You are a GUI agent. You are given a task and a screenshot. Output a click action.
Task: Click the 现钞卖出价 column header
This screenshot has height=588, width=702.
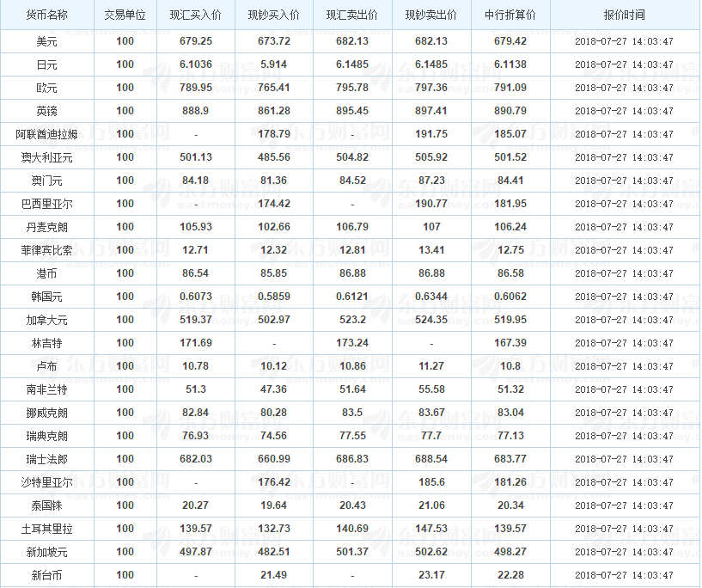[x=431, y=15]
